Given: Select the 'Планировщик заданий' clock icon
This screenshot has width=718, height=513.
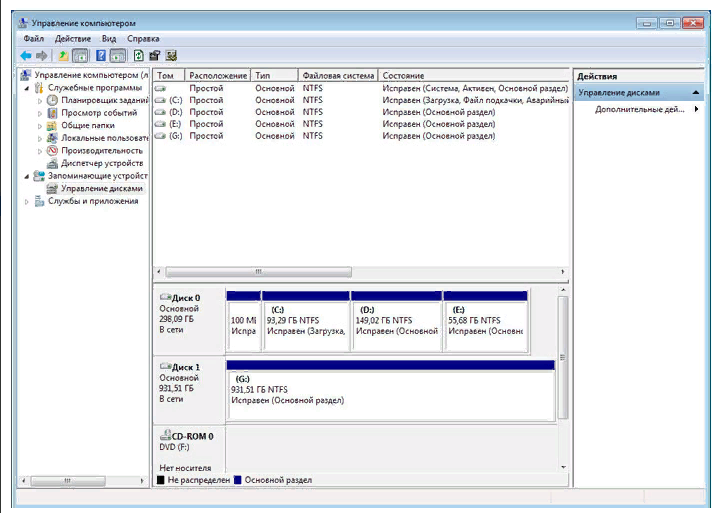Looking at the screenshot, I should tap(53, 100).
